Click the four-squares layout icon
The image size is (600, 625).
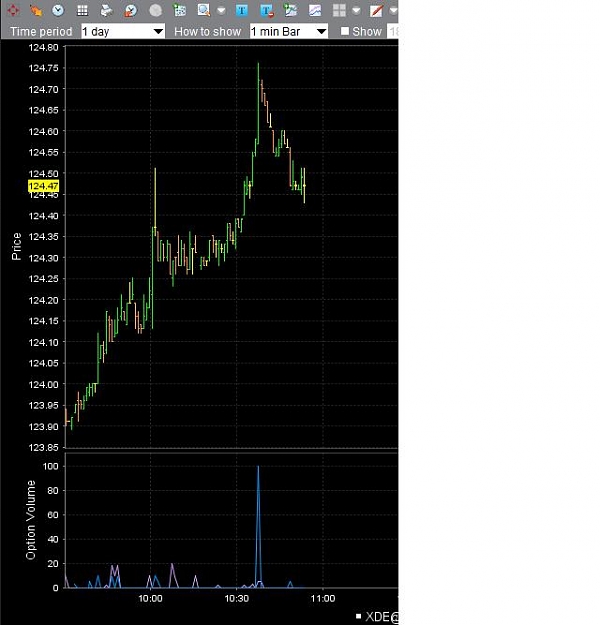(339, 10)
